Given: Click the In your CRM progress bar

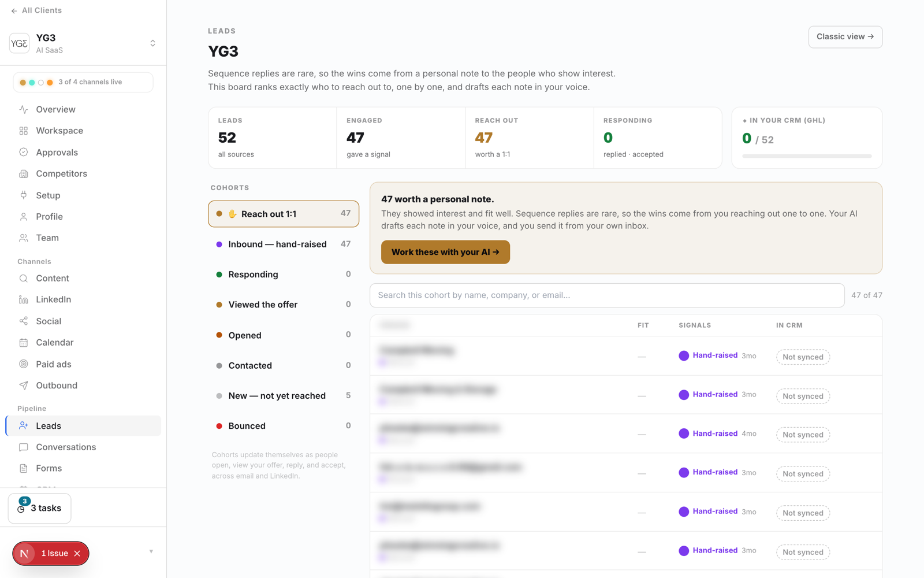Looking at the screenshot, I should 807,156.
